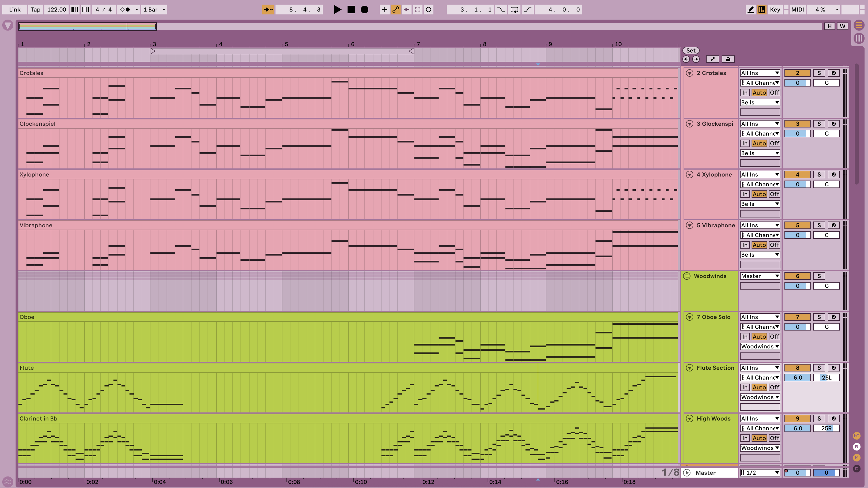
Task: Click the 122.00 tempo field
Action: click(56, 10)
